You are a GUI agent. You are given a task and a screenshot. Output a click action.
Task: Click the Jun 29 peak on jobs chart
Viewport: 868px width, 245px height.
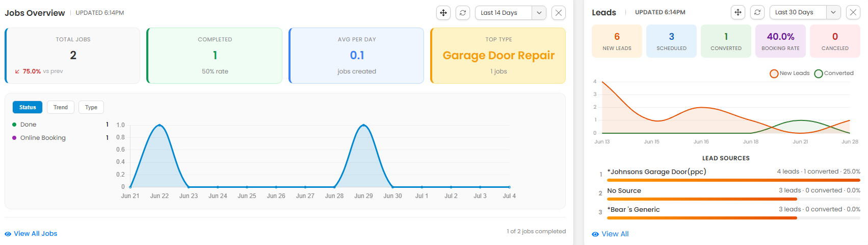coord(363,125)
